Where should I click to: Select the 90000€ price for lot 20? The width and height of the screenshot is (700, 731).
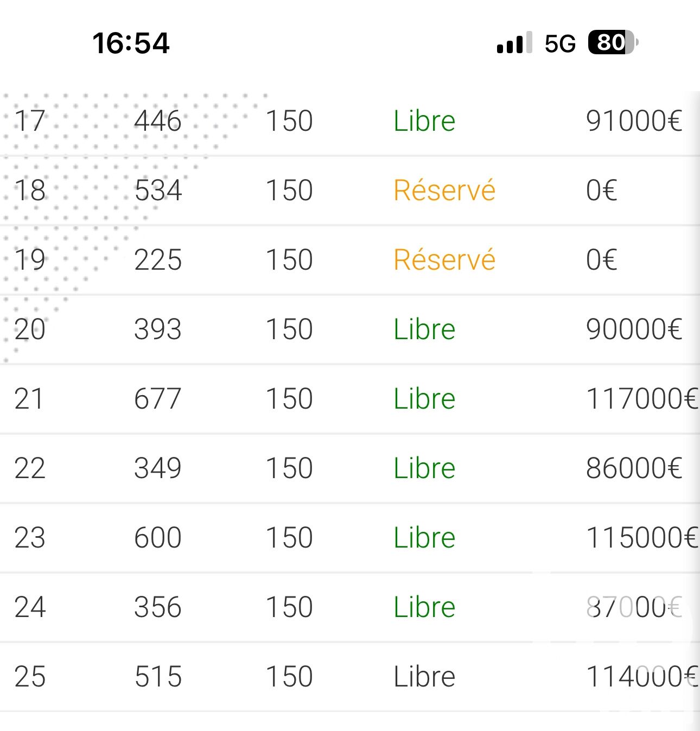point(634,329)
